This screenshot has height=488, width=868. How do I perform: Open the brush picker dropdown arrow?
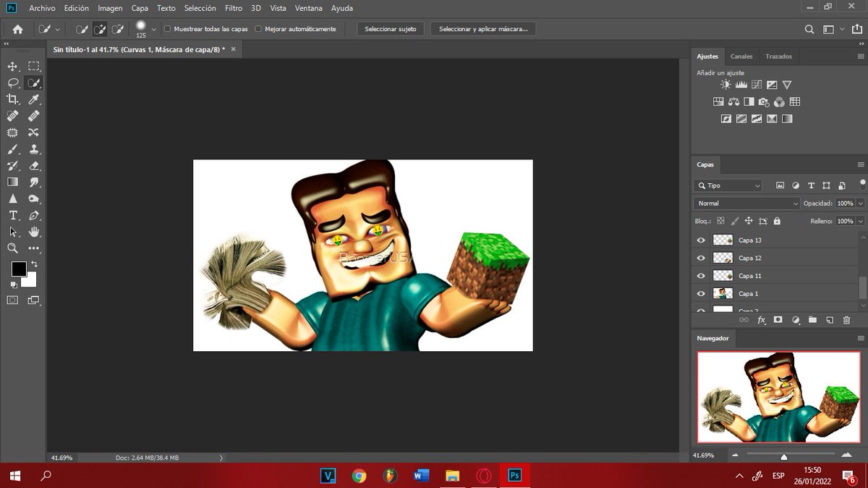(153, 30)
